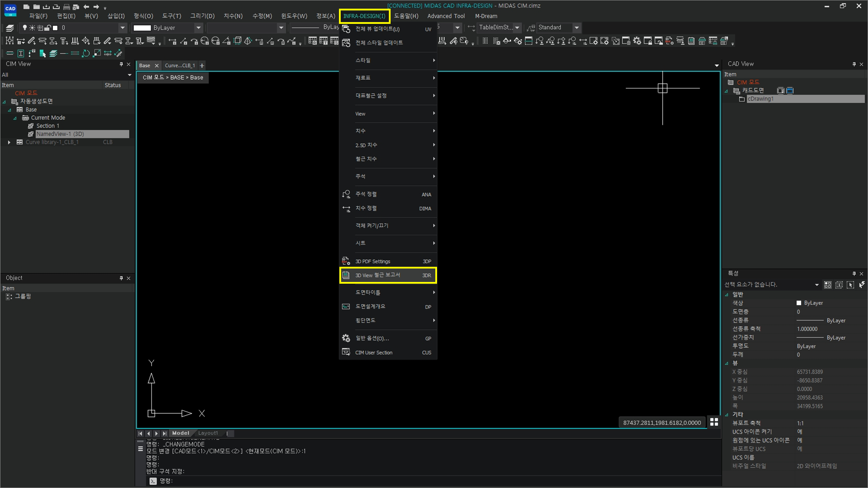
Task: Open the TableDimSt... dimension style dropdown
Action: [x=517, y=28]
